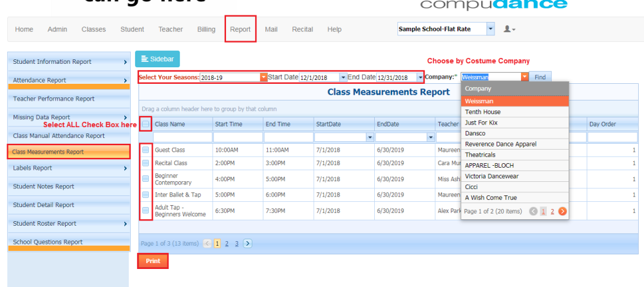Go to next page arrow of class grid
Viewport: 644px width, 287px height.
247,243
